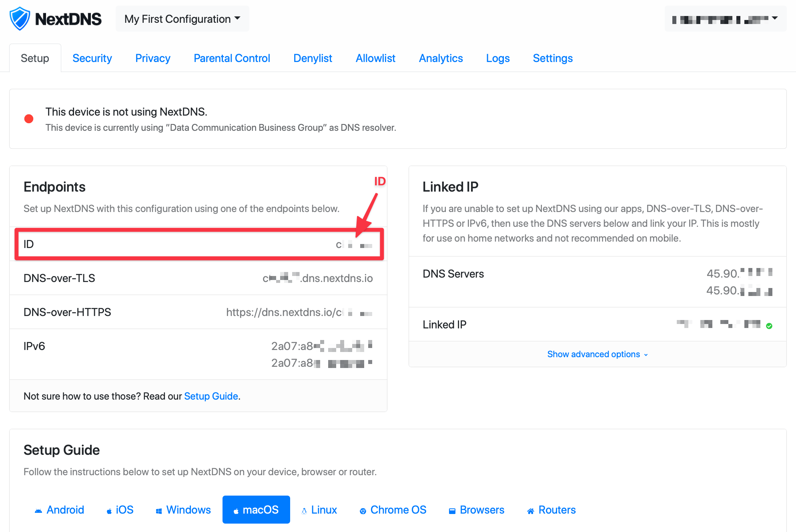This screenshot has height=532, width=796.
Task: Open the Parental Control tab
Action: tap(232, 58)
